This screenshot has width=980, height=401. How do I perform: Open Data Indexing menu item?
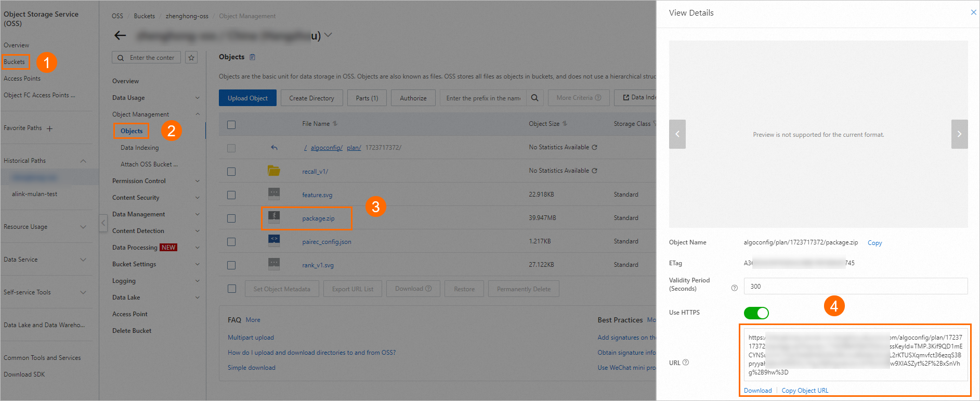tap(140, 148)
